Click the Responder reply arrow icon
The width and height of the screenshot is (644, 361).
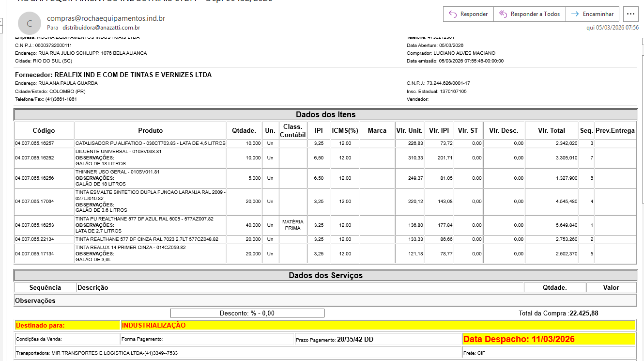tap(453, 14)
